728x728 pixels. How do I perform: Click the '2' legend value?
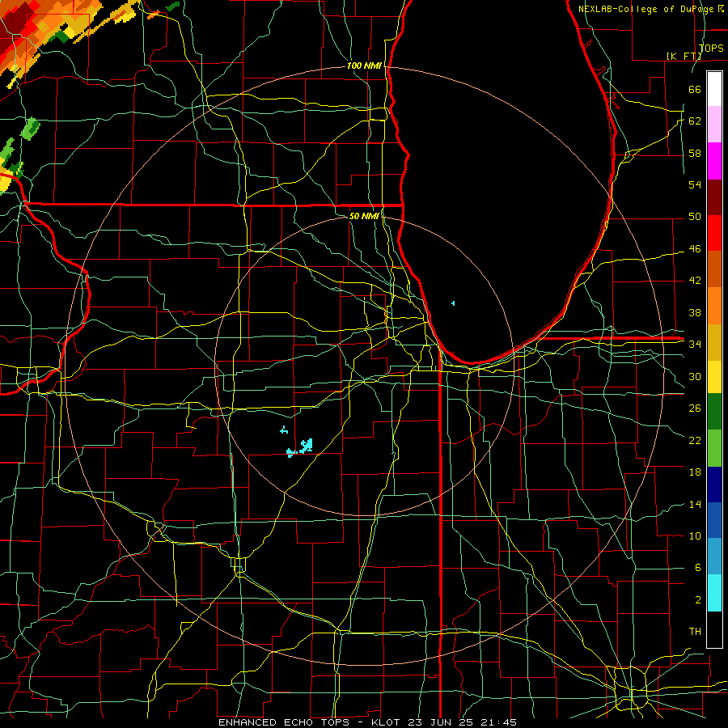[x=697, y=600]
